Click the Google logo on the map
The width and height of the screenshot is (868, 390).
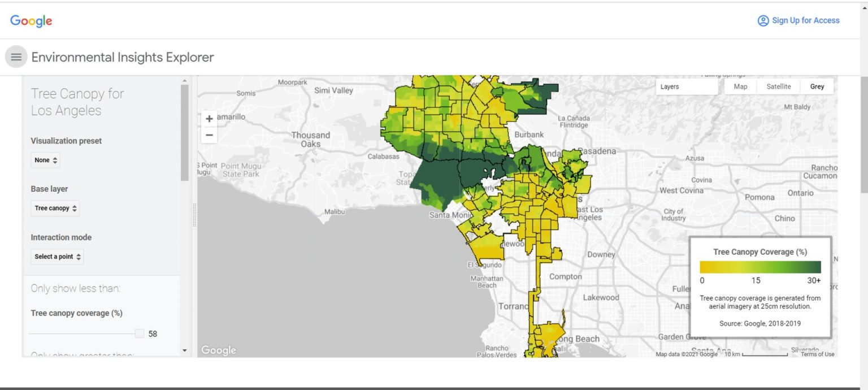(218, 350)
